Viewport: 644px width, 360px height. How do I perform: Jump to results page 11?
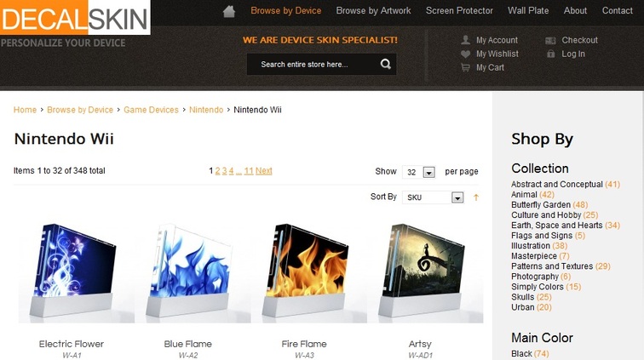pyautogui.click(x=249, y=171)
